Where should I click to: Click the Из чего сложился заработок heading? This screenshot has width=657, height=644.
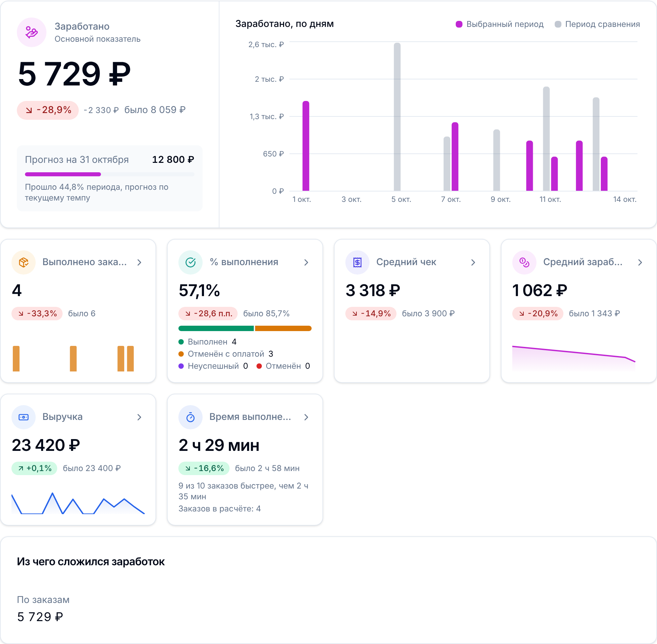pos(91,562)
